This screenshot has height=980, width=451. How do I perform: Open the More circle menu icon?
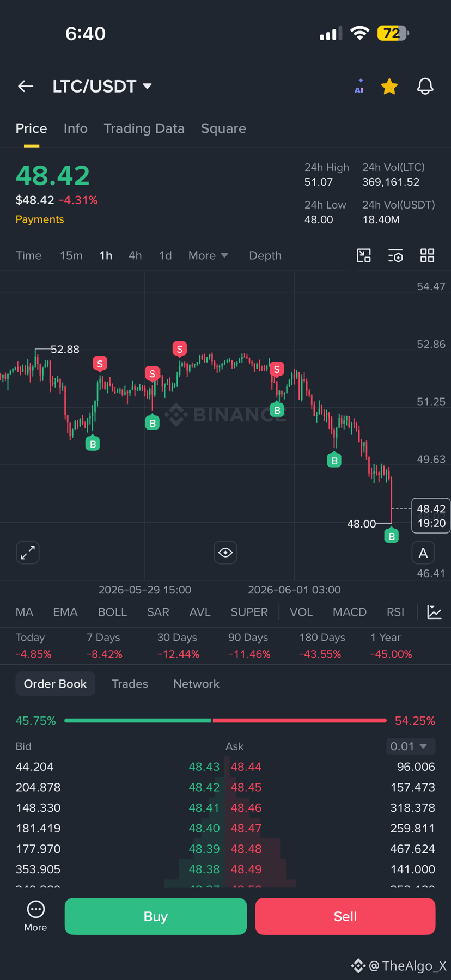point(35,916)
